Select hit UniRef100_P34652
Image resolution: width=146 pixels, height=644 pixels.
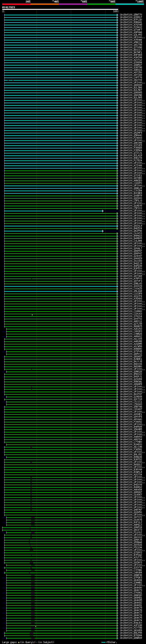(x=131, y=422)
